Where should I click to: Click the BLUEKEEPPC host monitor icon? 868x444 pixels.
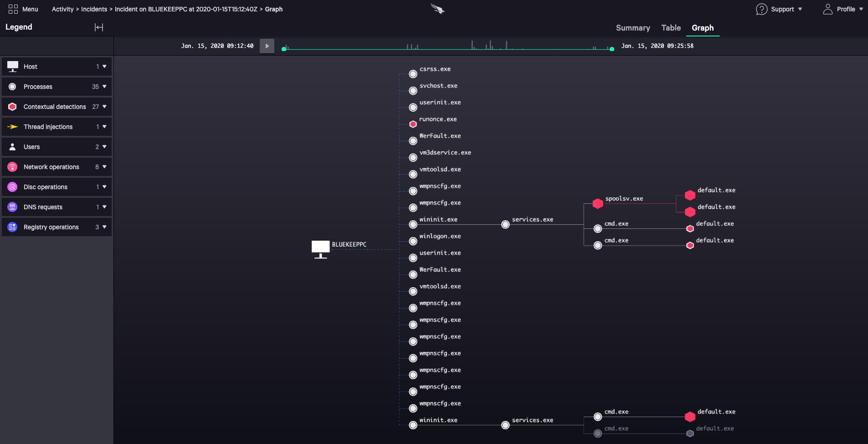320,249
